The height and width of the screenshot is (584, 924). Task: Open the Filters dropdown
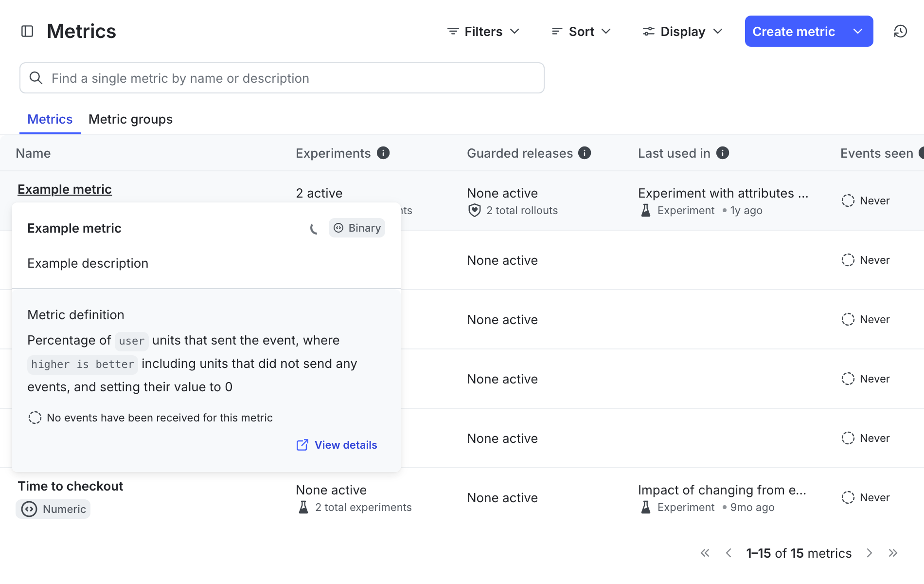pos(483,32)
